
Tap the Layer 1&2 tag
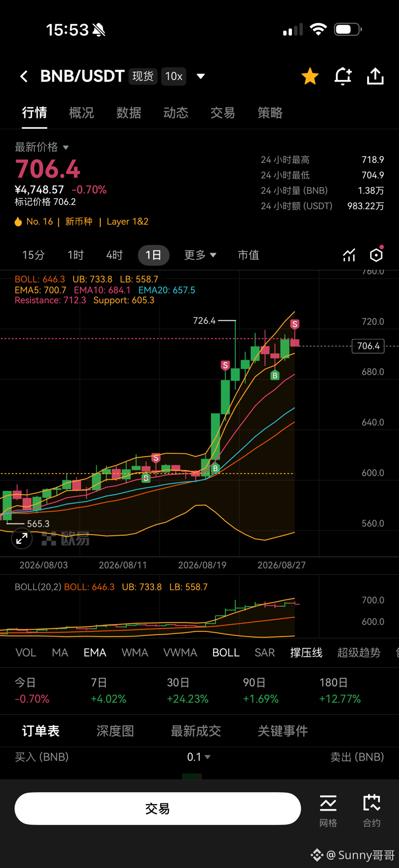[x=128, y=221]
